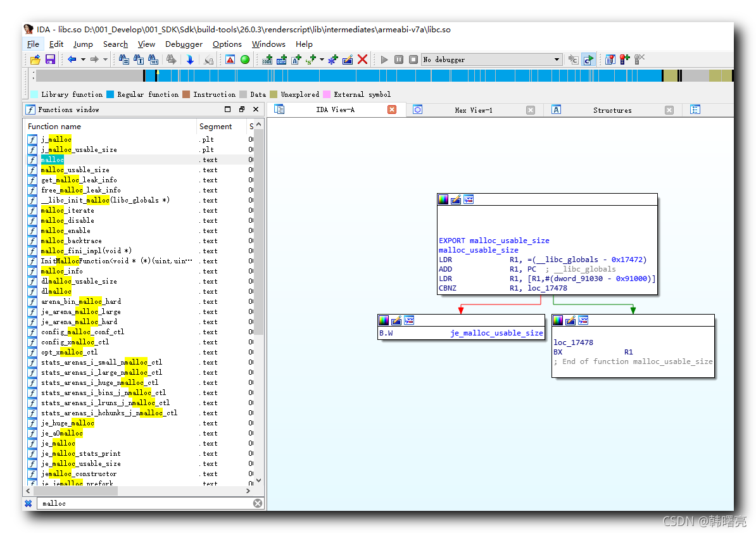Close the Hex View-1 tab

pos(531,110)
